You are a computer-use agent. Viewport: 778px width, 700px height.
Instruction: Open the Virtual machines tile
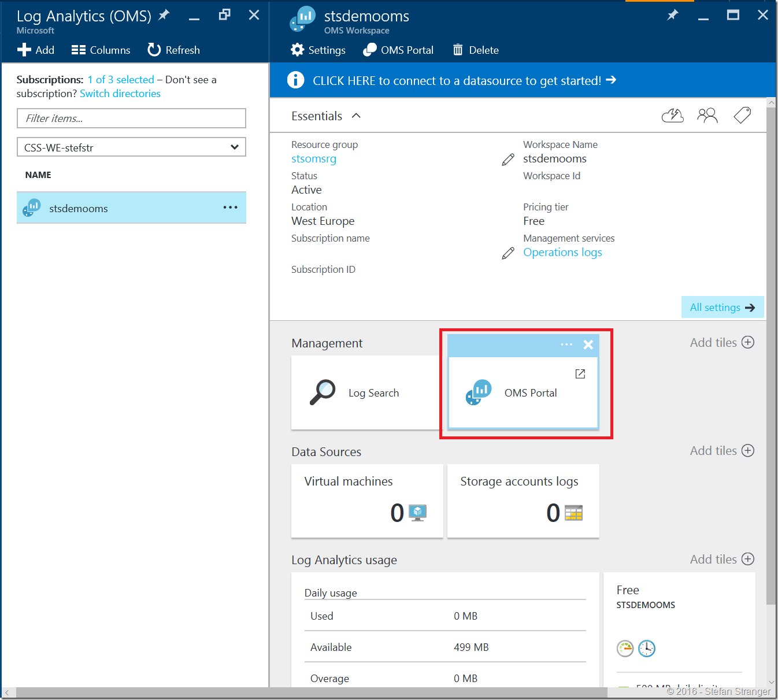click(x=367, y=501)
